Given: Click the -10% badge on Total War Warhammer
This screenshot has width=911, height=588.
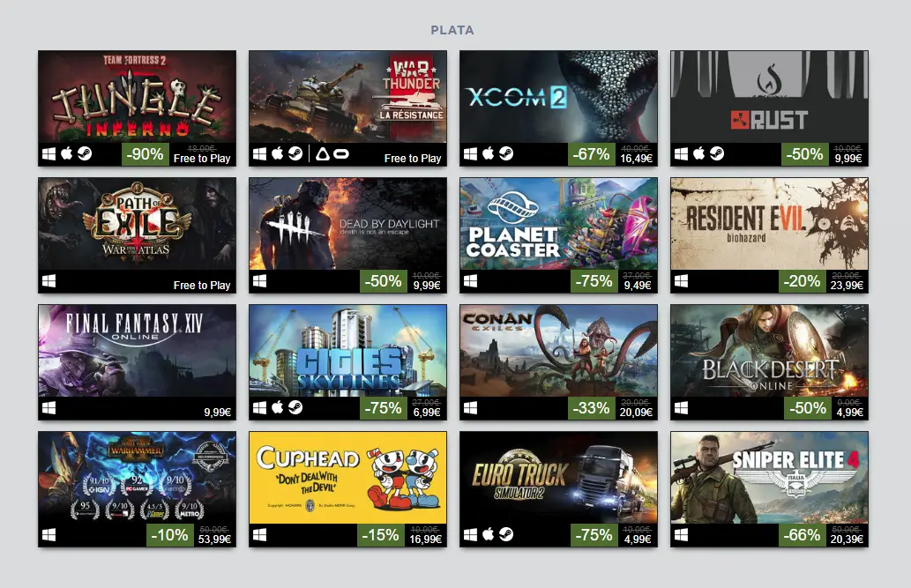Looking at the screenshot, I should [x=169, y=534].
